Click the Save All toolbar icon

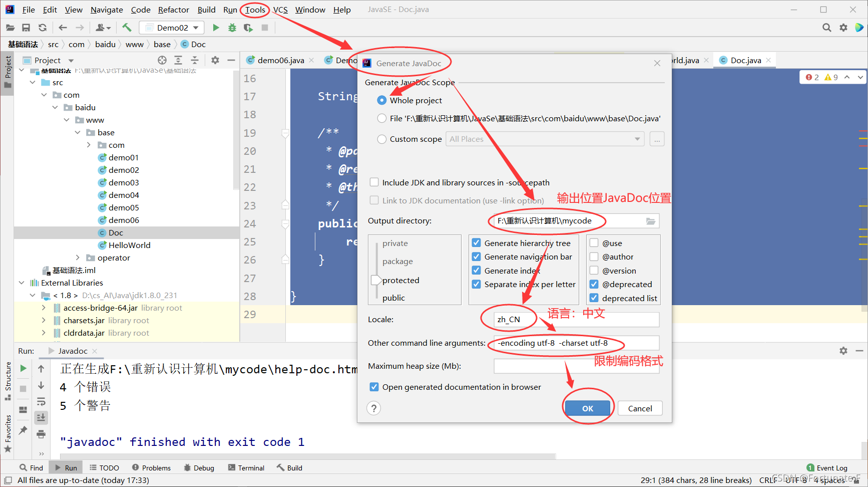click(26, 28)
